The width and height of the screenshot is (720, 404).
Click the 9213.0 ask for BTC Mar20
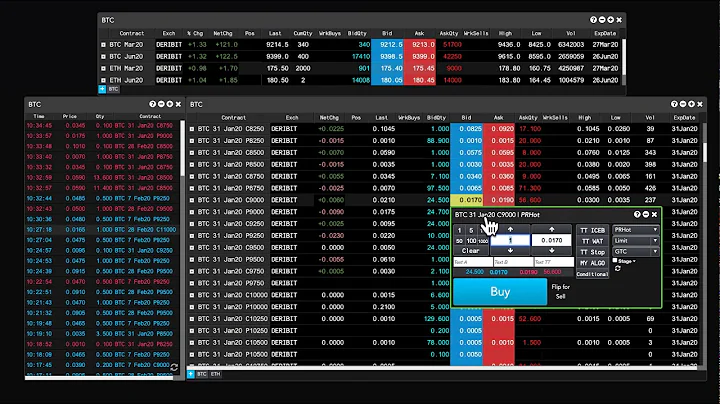tap(420, 45)
